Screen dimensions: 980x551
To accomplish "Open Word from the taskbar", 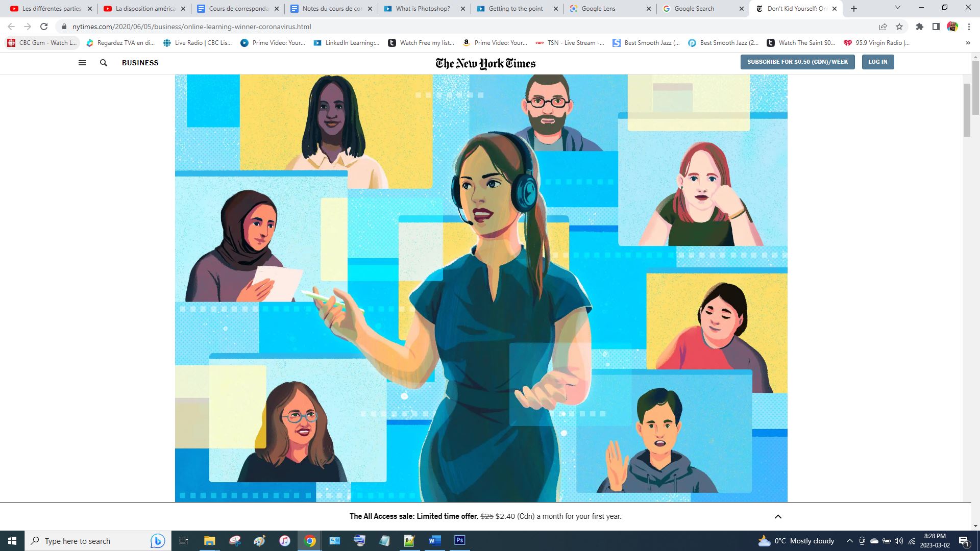I will click(434, 540).
